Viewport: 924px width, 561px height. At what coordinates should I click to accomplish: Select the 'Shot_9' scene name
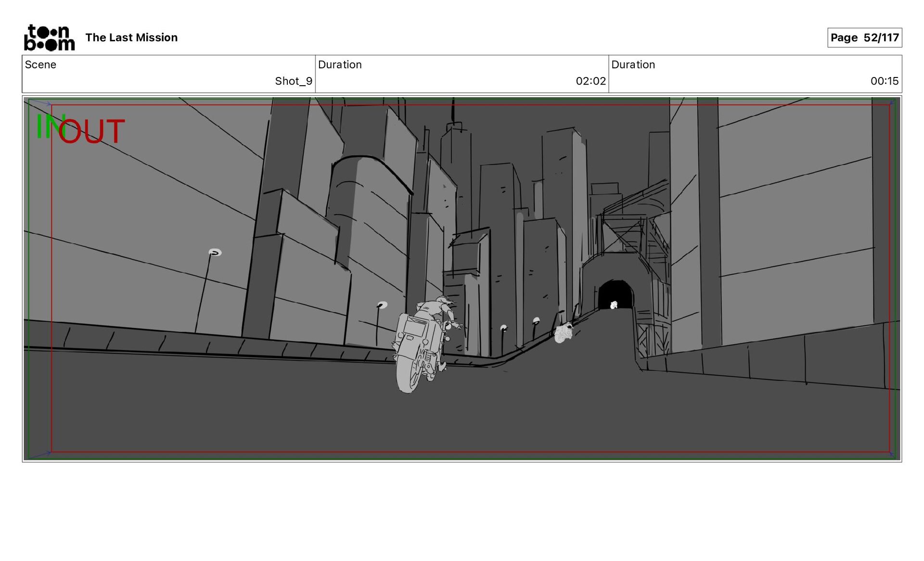(x=294, y=81)
